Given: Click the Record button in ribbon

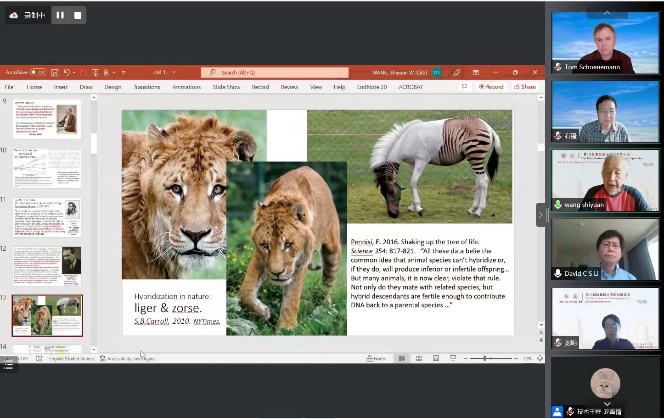Looking at the screenshot, I should (x=490, y=87).
